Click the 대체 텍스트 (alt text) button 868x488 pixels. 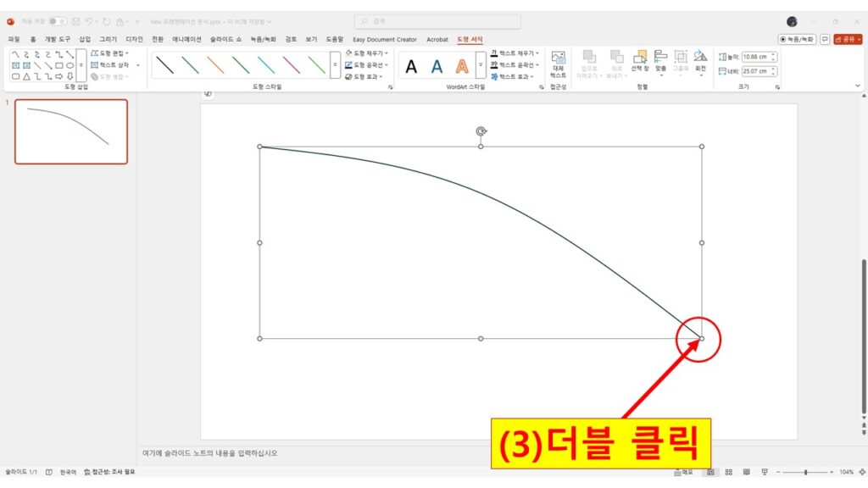pyautogui.click(x=558, y=64)
